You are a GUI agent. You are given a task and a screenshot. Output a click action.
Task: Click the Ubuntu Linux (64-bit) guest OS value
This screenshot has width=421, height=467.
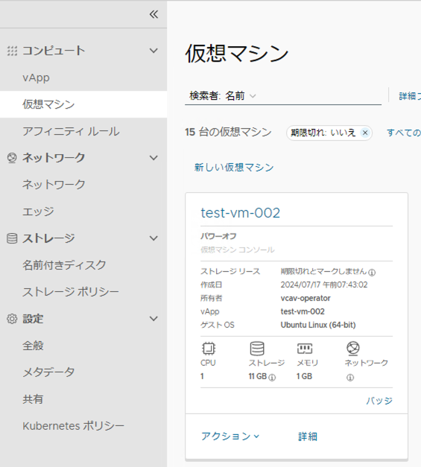point(318,325)
